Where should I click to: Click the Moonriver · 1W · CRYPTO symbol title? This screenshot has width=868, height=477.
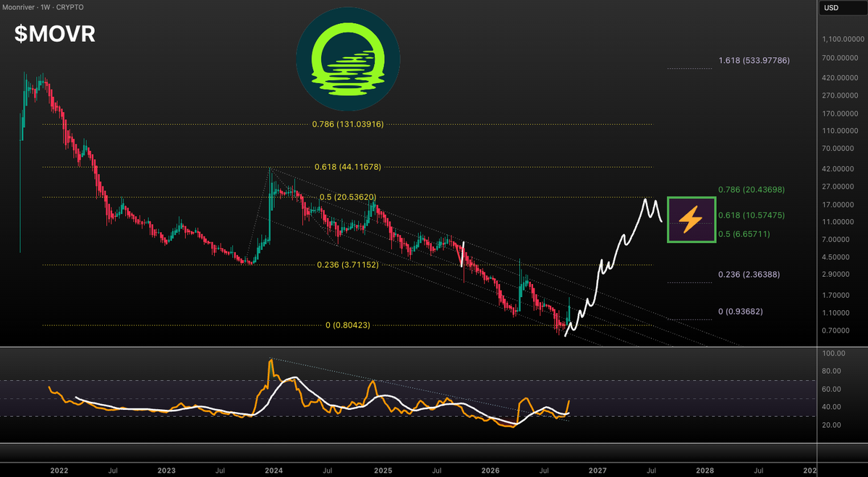tap(42, 7)
